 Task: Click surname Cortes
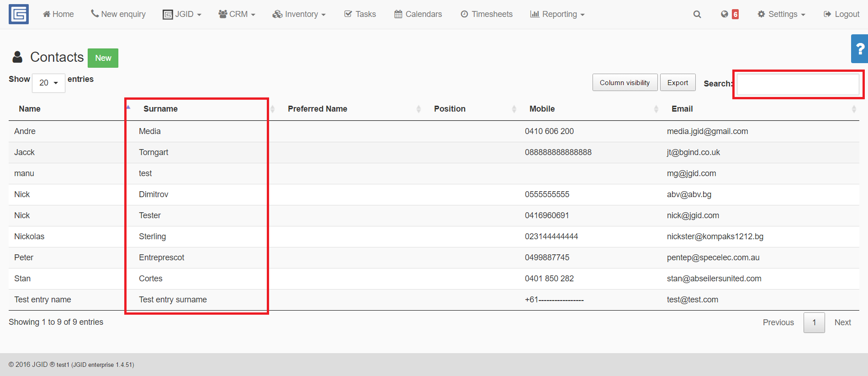(151, 279)
